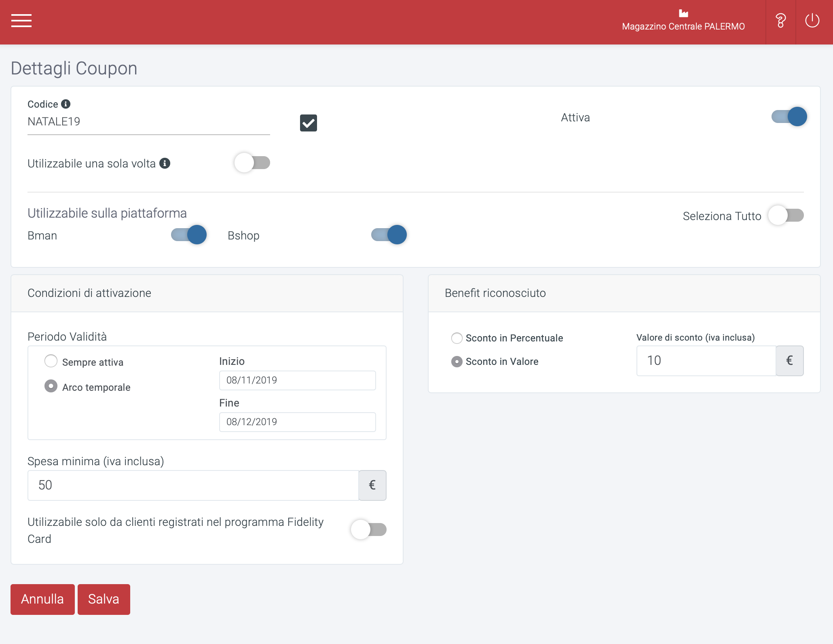Choose Sconto in Percentuale radio button
Screen dimensions: 833x644
457,338
